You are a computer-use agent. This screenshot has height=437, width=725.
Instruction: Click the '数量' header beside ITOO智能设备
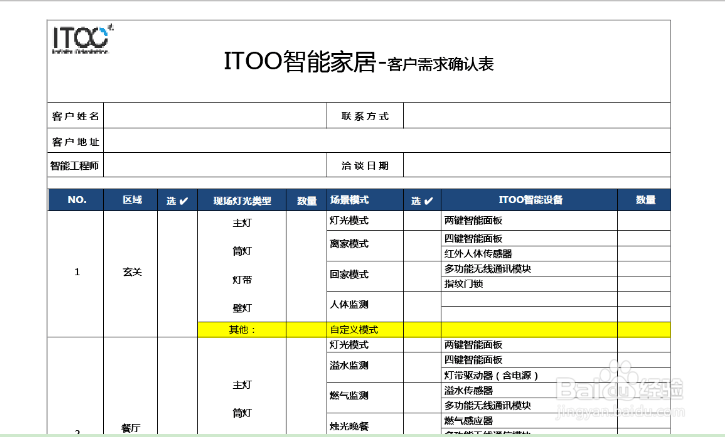point(645,200)
